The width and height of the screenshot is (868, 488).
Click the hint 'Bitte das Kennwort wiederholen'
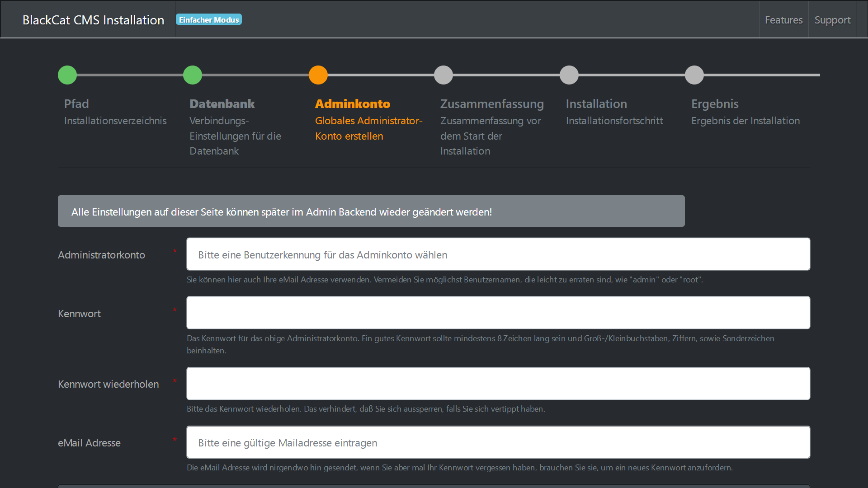366,409
